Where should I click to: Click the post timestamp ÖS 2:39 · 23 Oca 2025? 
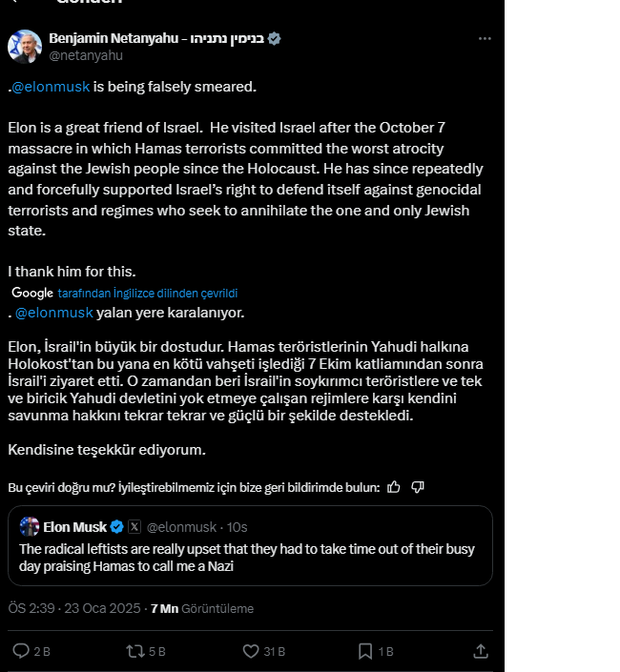click(x=74, y=608)
